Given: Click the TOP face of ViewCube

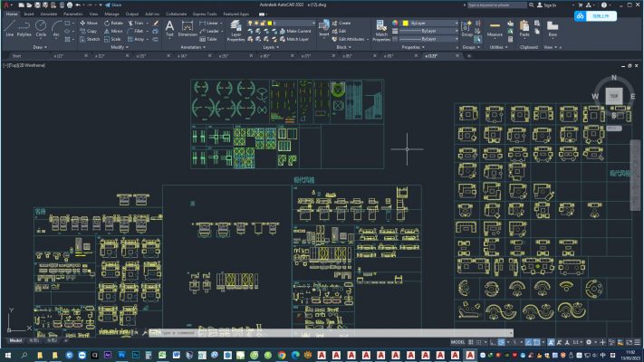Looking at the screenshot, I should coord(613,94).
